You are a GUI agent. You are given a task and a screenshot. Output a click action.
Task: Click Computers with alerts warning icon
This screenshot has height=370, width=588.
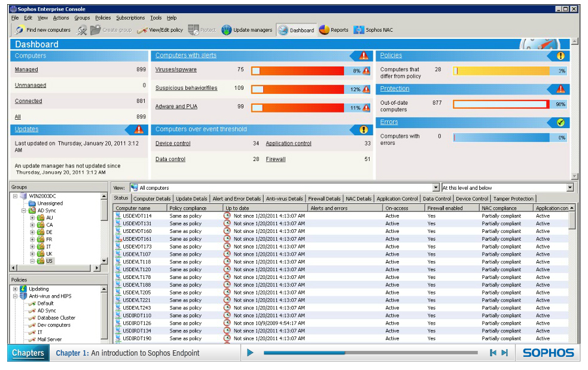tap(363, 56)
